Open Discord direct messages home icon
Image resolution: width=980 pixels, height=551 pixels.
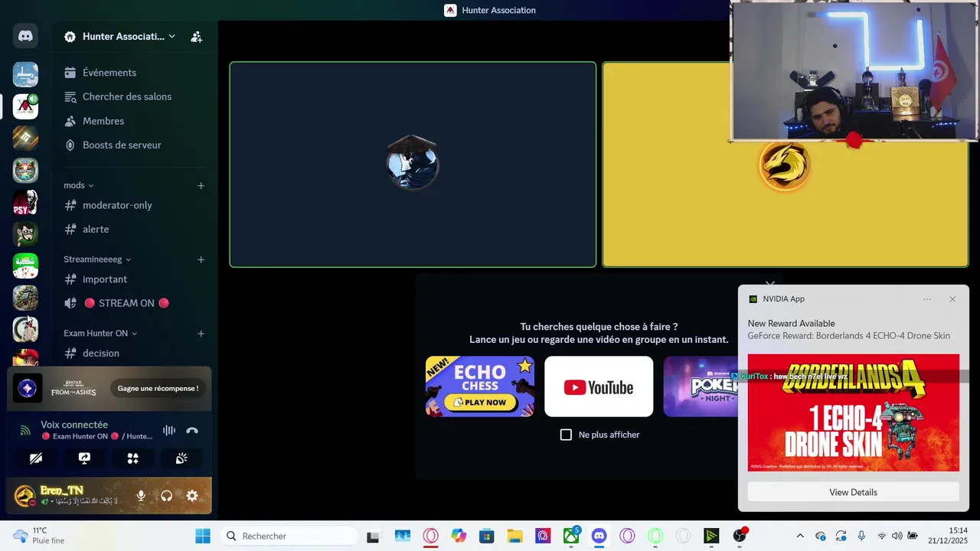[x=25, y=36]
